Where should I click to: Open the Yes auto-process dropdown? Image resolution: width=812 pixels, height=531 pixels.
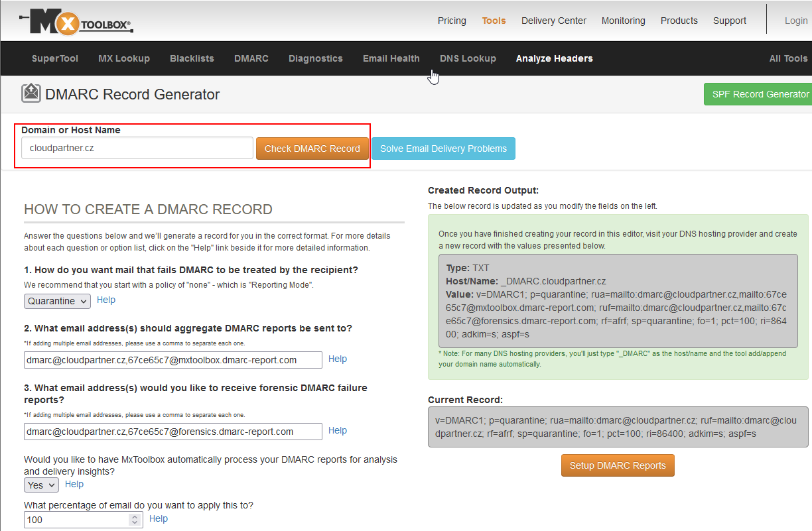(42, 485)
